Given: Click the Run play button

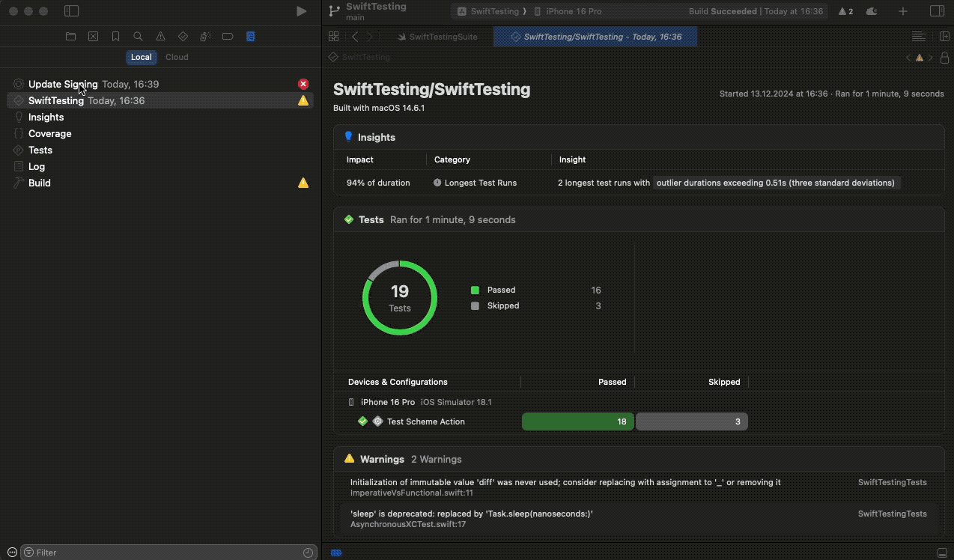Looking at the screenshot, I should pyautogui.click(x=301, y=11).
